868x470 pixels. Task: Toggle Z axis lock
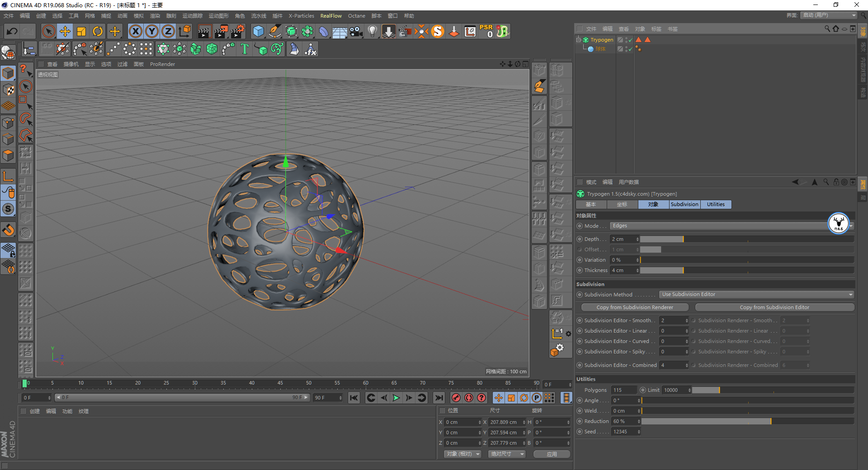click(168, 31)
